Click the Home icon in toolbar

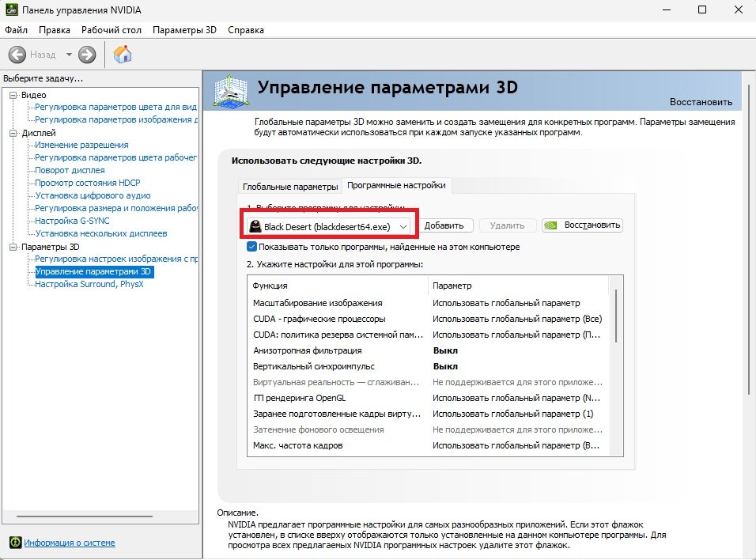[123, 55]
